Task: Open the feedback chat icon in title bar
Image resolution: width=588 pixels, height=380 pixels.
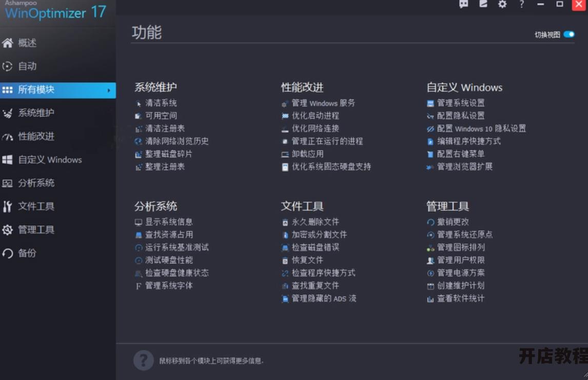Action: (x=464, y=4)
